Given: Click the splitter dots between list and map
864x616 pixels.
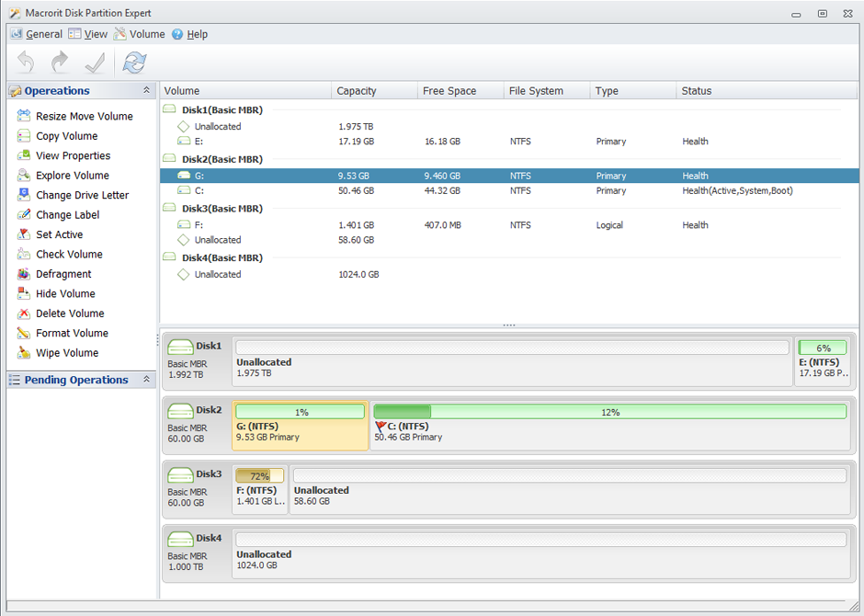Looking at the screenshot, I should (x=508, y=325).
